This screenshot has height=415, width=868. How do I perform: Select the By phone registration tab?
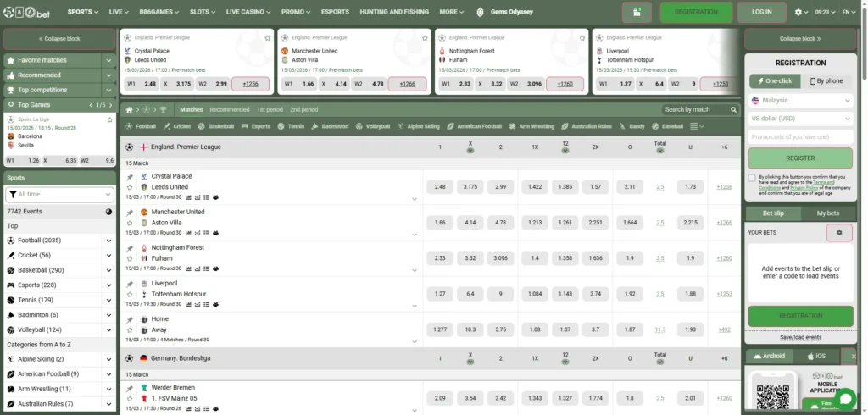tap(826, 80)
